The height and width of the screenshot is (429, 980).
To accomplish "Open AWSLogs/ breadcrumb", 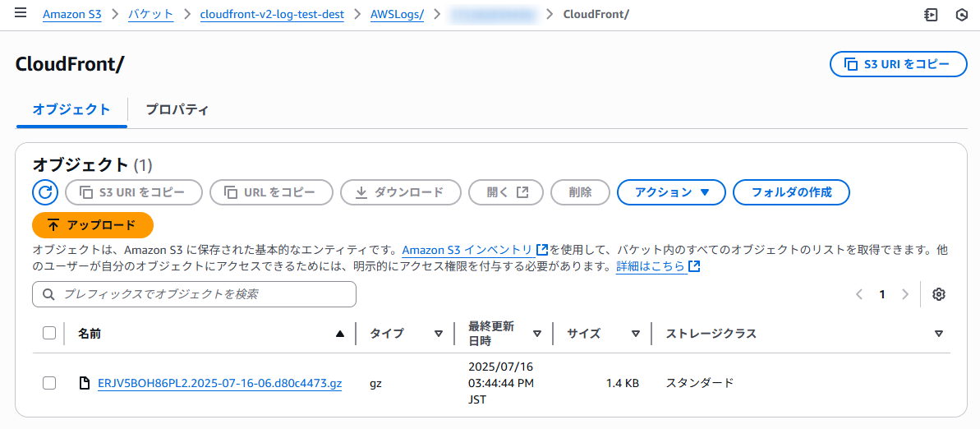I will tap(397, 15).
